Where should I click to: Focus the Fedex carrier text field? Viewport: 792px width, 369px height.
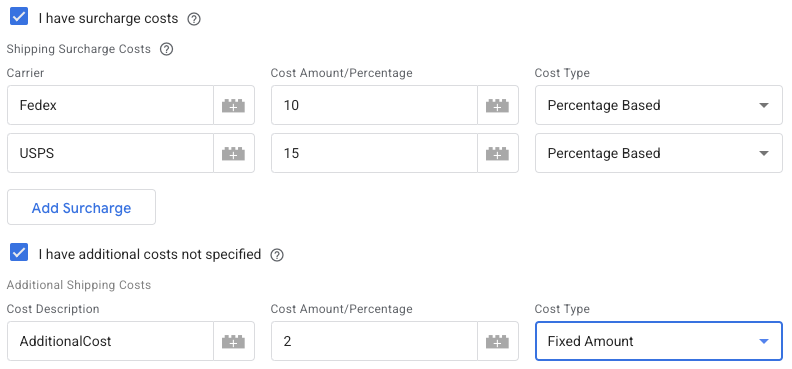pos(110,105)
